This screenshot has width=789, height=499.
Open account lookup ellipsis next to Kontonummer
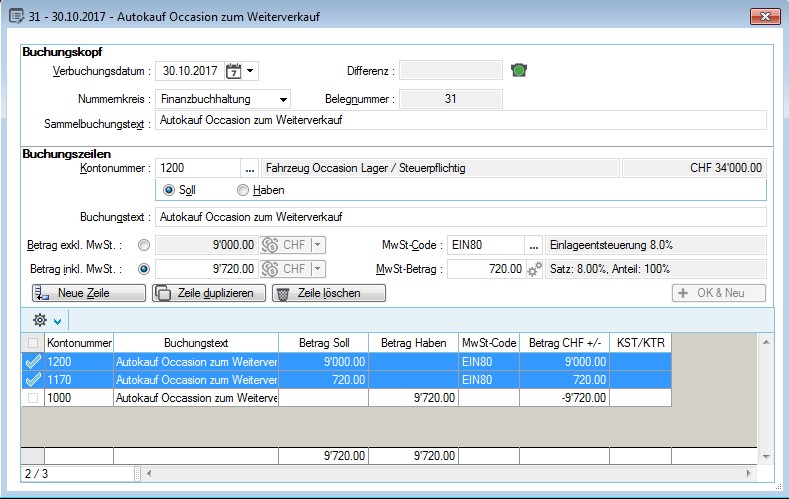(x=250, y=168)
